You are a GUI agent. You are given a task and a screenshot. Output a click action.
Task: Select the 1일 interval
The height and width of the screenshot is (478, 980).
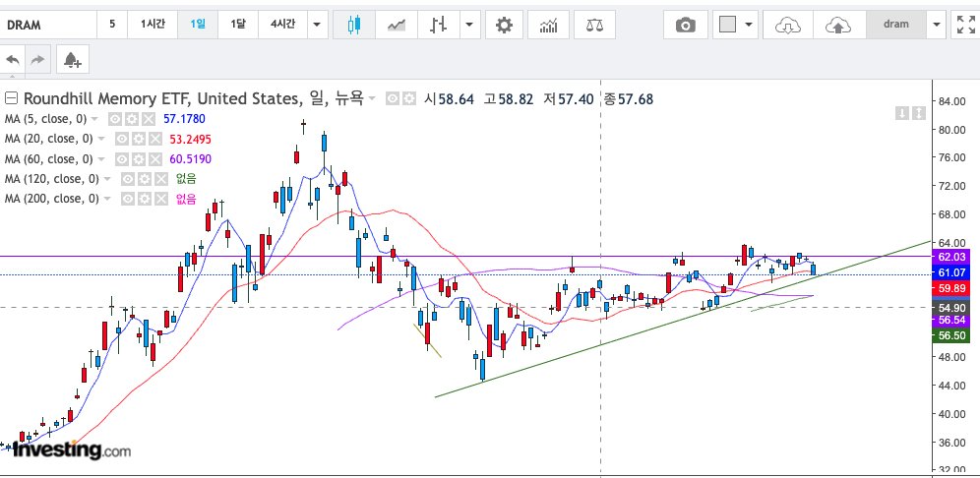tap(198, 25)
